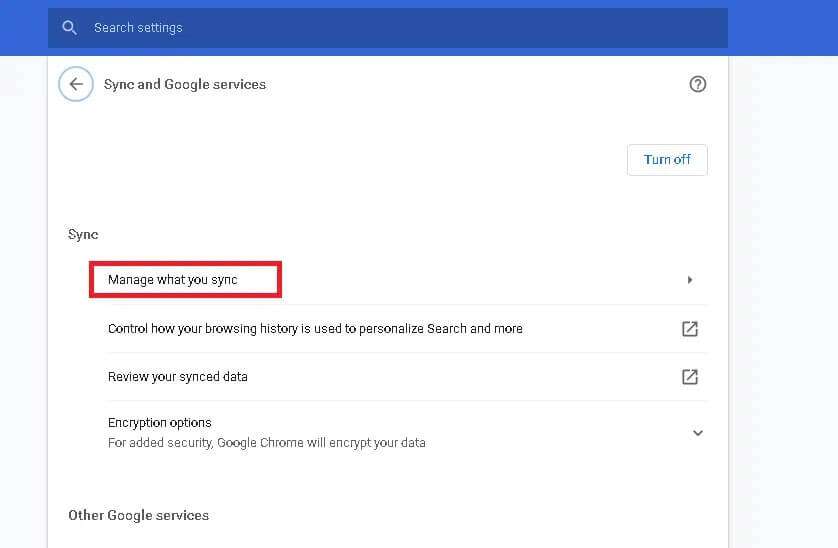Turn off sync with Turn off button
The image size is (838, 548).
pos(667,159)
